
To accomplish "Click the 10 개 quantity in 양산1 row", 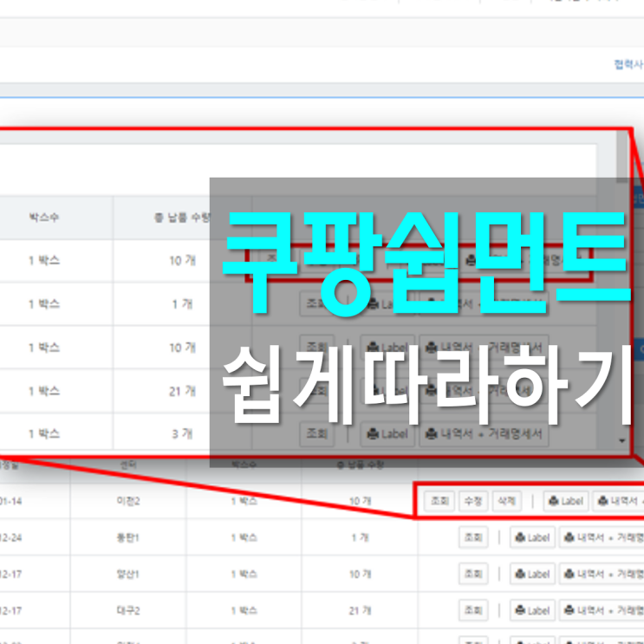I will [x=361, y=574].
